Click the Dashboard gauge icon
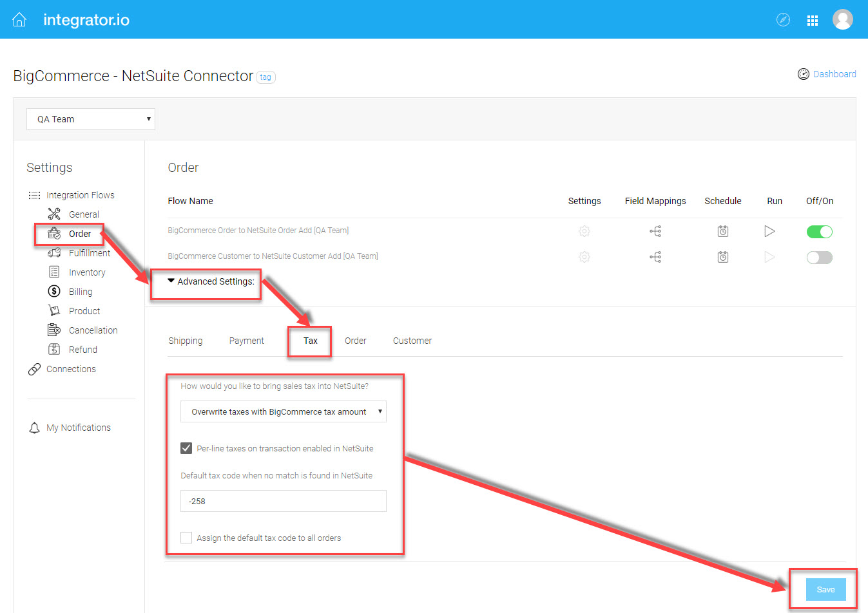 click(803, 74)
